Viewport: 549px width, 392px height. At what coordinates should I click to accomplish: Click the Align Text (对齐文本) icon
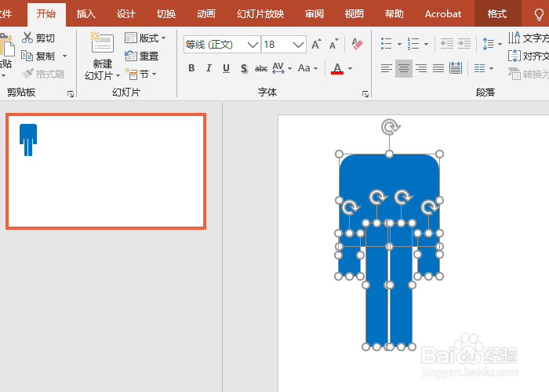pyautogui.click(x=514, y=56)
